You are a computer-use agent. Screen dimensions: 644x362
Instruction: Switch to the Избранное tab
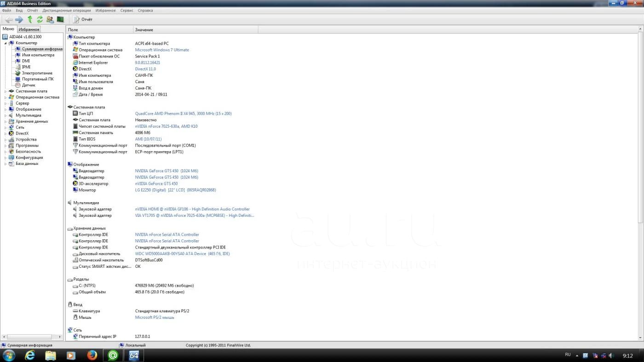click(29, 29)
